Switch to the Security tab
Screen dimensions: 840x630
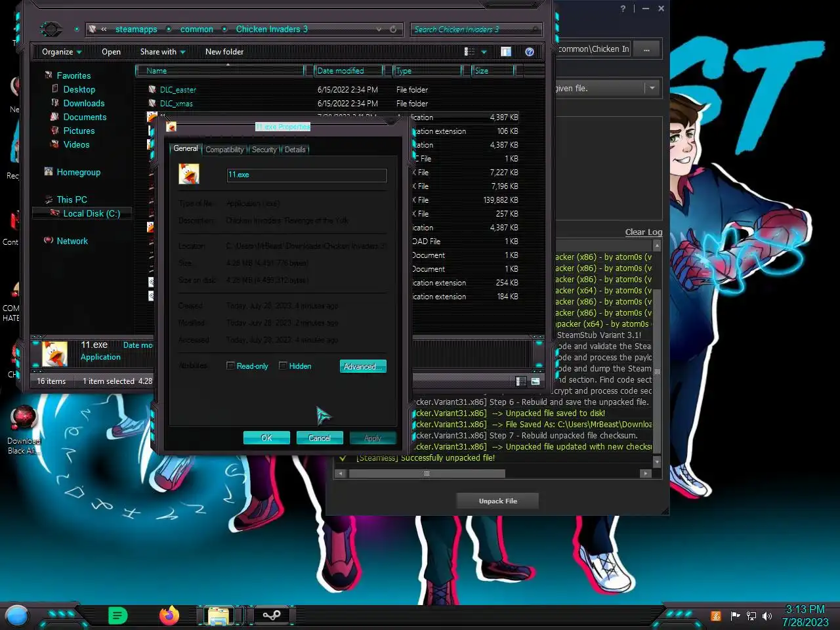click(x=264, y=150)
